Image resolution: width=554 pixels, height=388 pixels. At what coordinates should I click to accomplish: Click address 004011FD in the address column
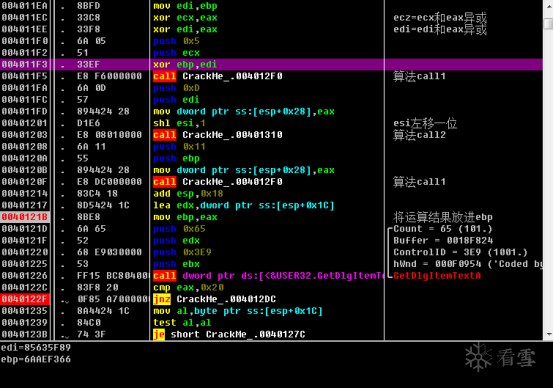pyautogui.click(x=24, y=111)
